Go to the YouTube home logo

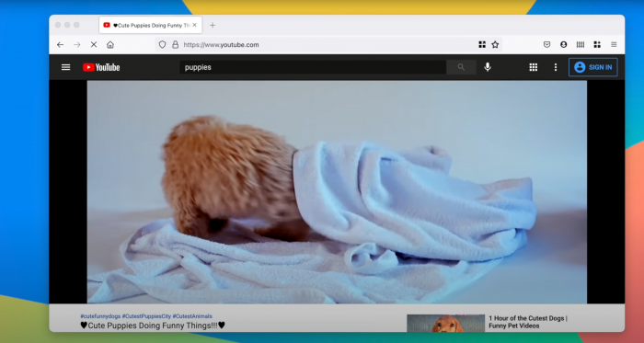tap(101, 67)
